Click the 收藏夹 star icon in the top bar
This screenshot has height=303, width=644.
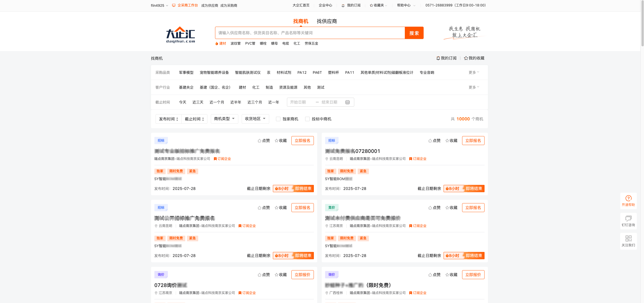click(x=371, y=5)
